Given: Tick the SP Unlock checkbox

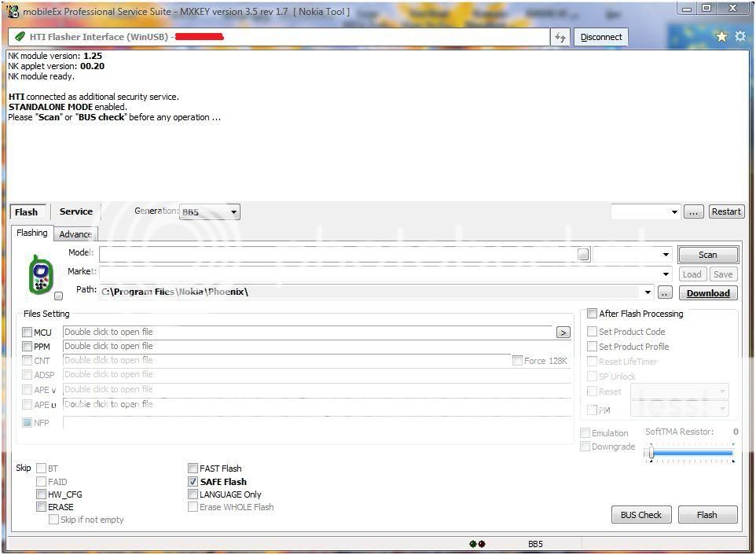Looking at the screenshot, I should coord(592,376).
